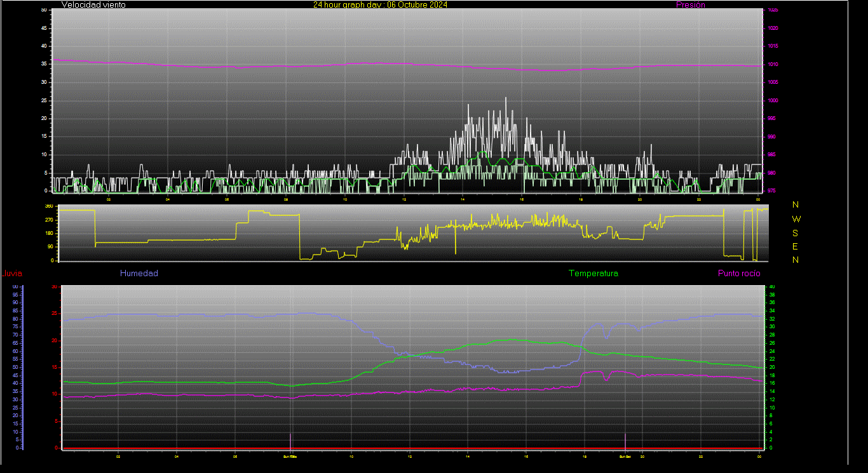Click '85' on the blue humidity axis
Viewport: 868px width, 473px height.
(15, 311)
